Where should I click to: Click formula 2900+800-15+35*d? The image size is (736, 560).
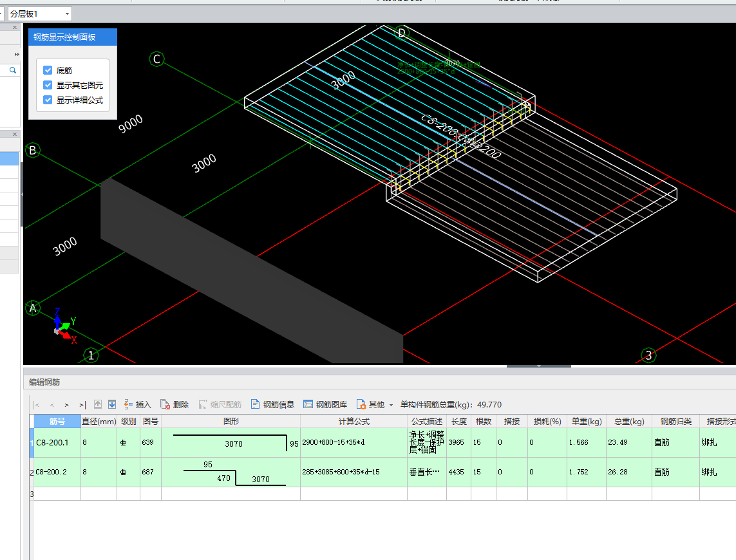tap(354, 443)
